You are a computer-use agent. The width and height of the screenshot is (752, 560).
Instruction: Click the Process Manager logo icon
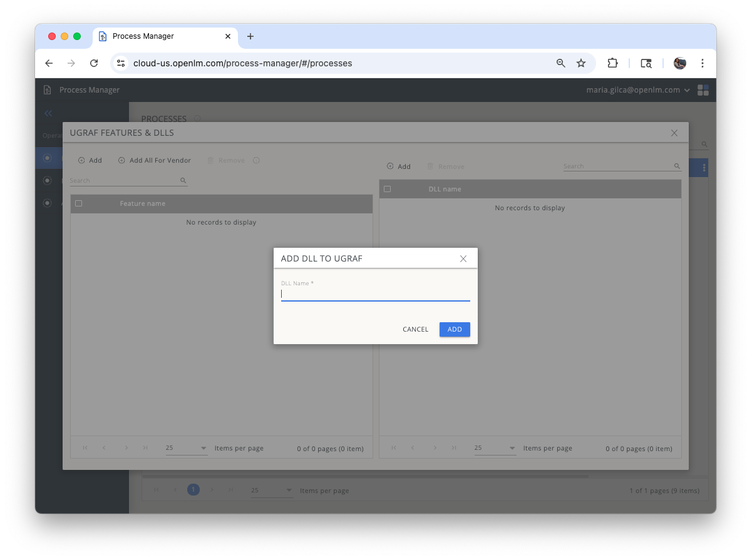(x=47, y=89)
